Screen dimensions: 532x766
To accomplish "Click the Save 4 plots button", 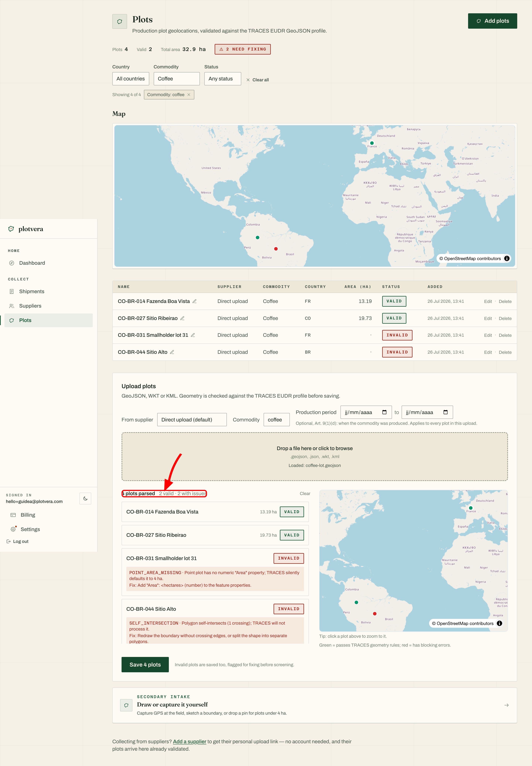I will point(145,665).
